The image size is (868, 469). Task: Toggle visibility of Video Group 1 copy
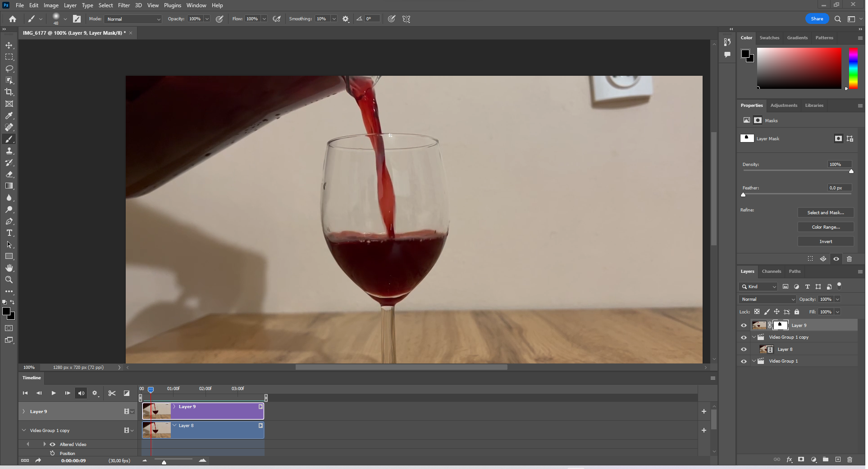[x=744, y=337]
